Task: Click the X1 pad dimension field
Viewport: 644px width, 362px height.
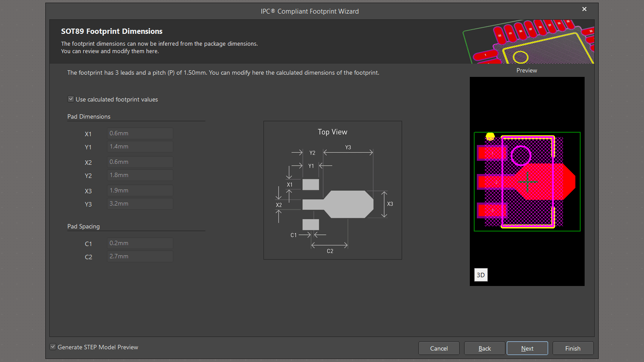Action: [x=140, y=134]
